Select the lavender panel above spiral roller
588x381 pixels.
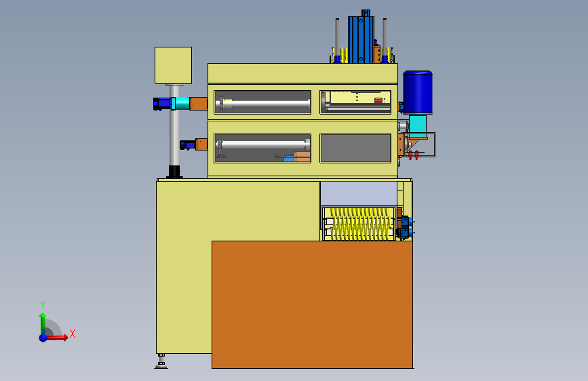pos(359,193)
